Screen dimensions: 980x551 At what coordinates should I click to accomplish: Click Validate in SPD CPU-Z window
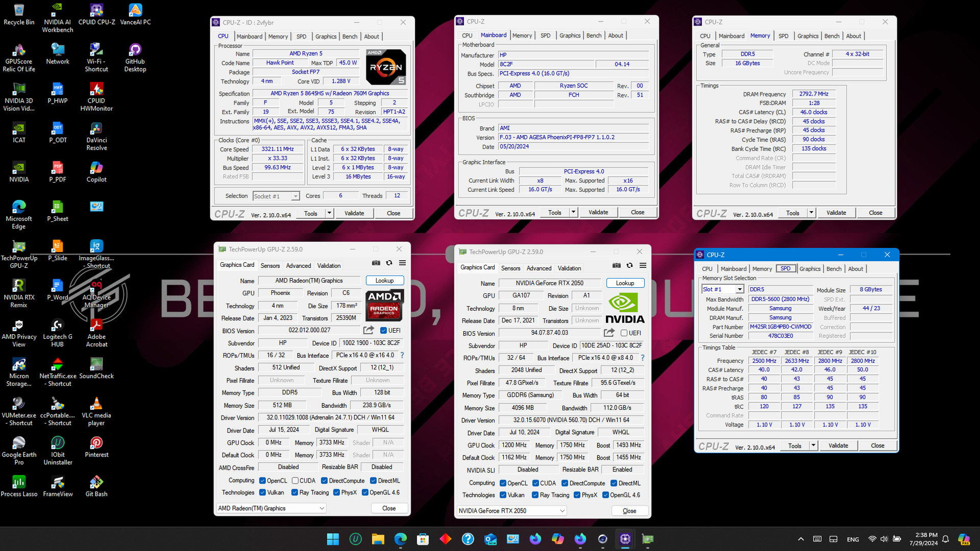point(838,445)
